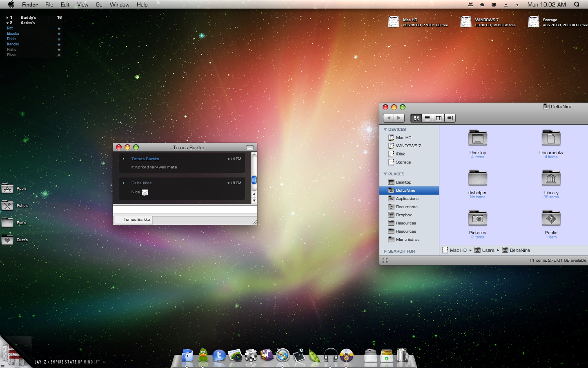Open the blue Twitter bubble app in dock
This screenshot has height=368, width=588.
pyautogui.click(x=219, y=355)
